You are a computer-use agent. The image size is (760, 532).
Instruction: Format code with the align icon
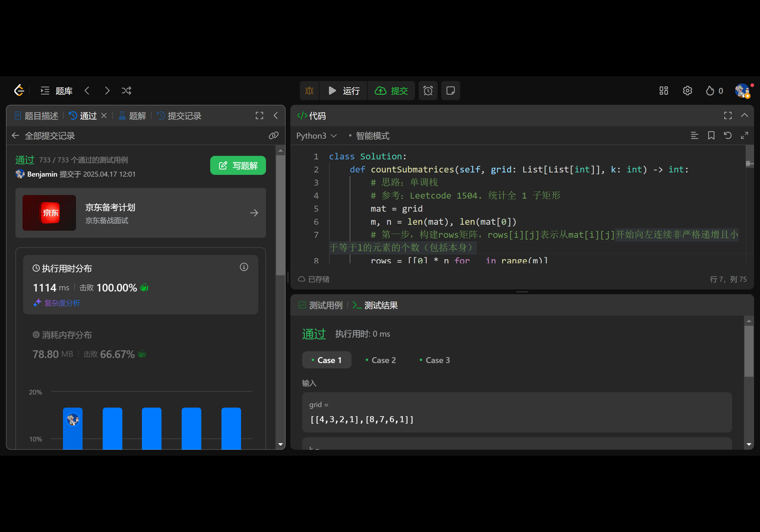694,136
